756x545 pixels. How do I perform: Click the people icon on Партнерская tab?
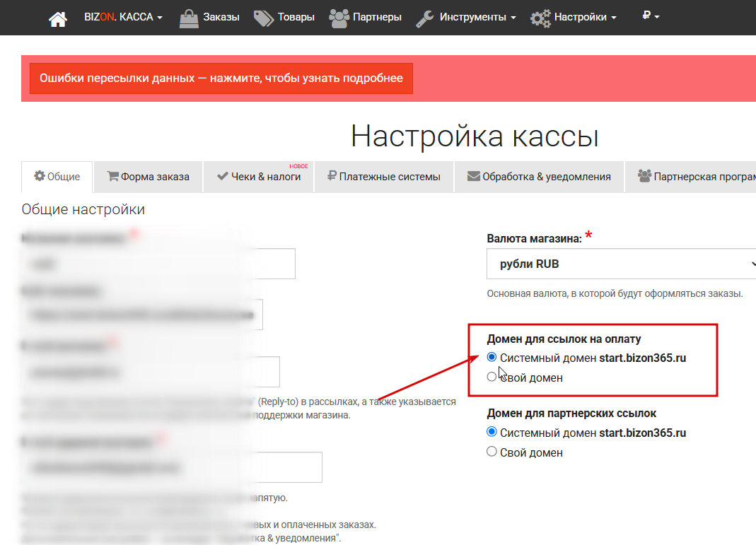[645, 176]
